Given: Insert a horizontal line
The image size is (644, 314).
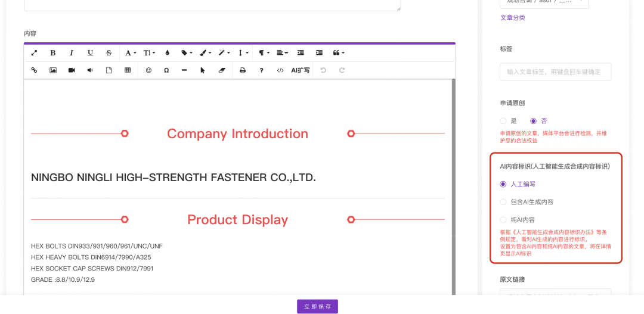Looking at the screenshot, I should pyautogui.click(x=184, y=70).
